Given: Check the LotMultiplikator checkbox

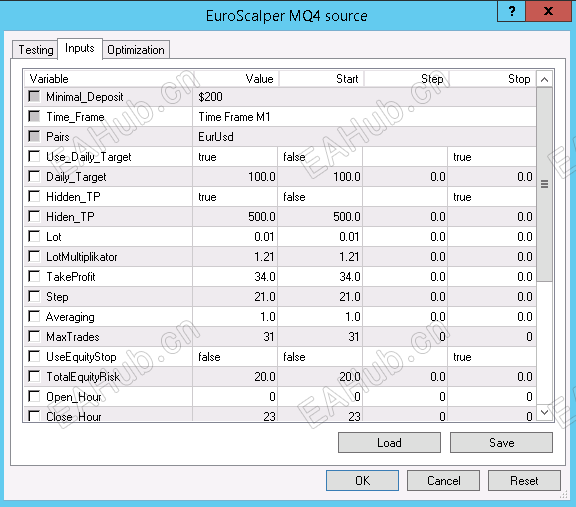Looking at the screenshot, I should [x=34, y=256].
